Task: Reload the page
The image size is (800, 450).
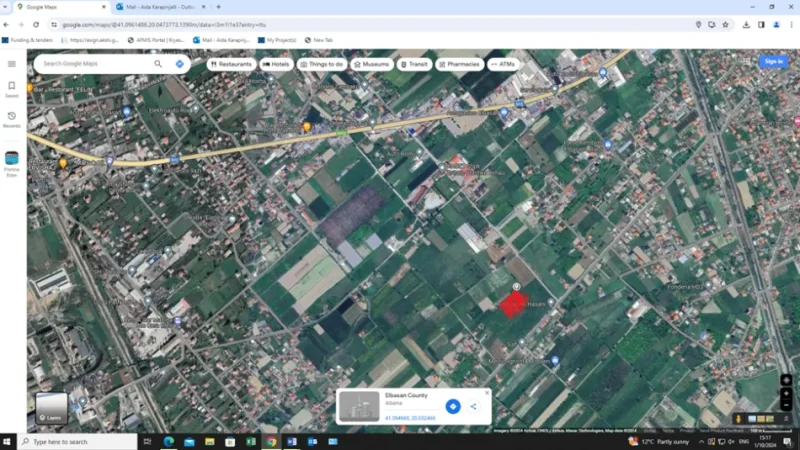Action: (x=36, y=24)
